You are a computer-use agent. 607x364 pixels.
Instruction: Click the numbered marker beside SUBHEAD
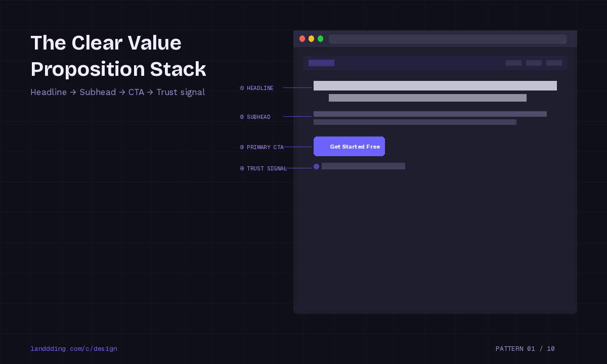[241, 117]
